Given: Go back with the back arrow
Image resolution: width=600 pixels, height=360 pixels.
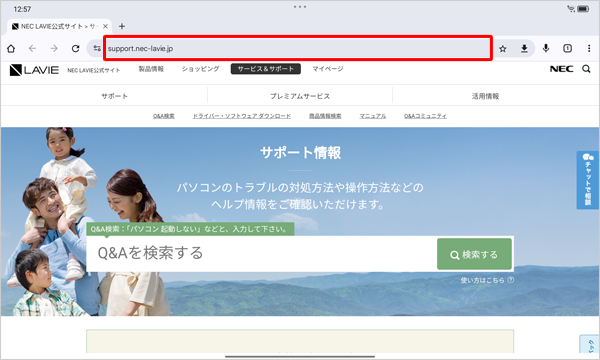Looking at the screenshot, I should 33,48.
